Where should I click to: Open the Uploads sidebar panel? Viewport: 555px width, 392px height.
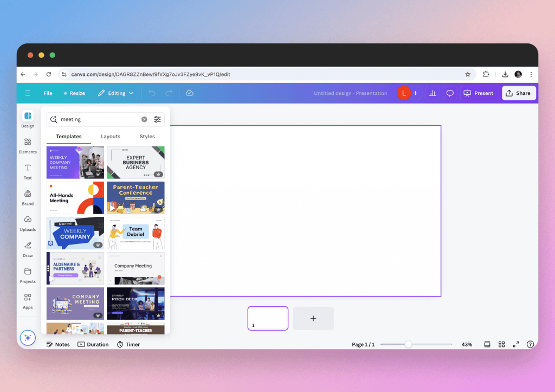[x=28, y=223]
